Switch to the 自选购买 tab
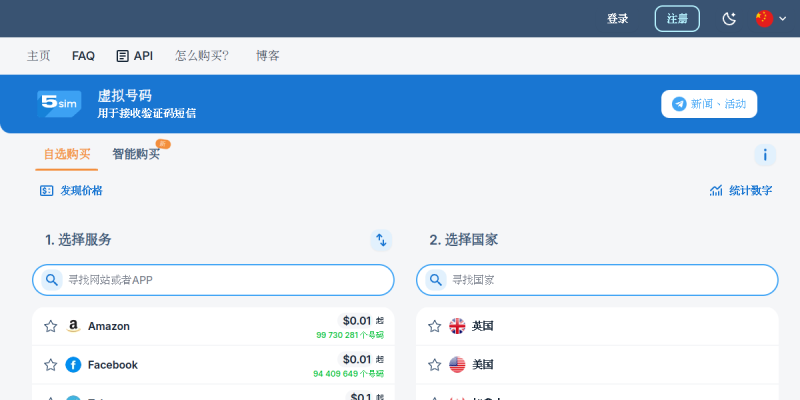The height and width of the screenshot is (400, 800). pos(67,154)
